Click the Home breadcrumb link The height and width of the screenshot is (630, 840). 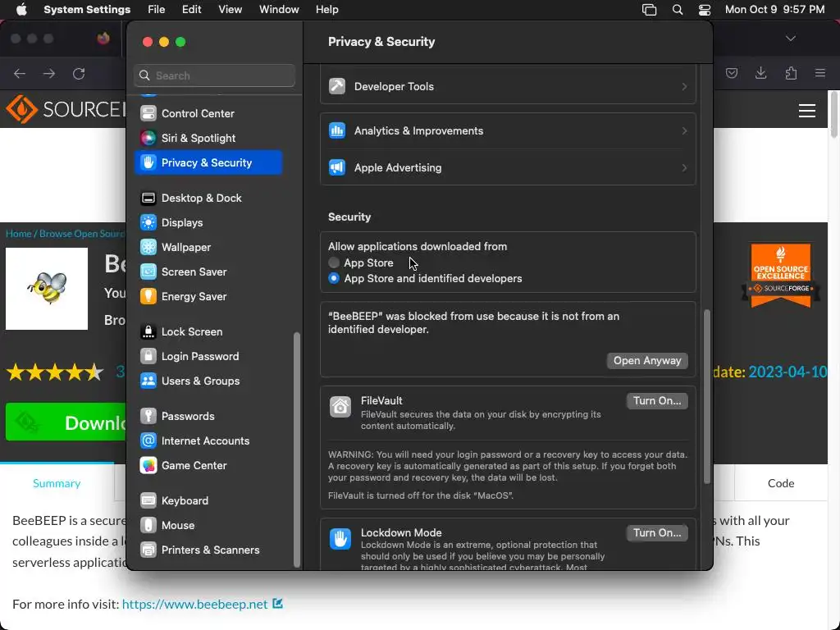click(19, 234)
